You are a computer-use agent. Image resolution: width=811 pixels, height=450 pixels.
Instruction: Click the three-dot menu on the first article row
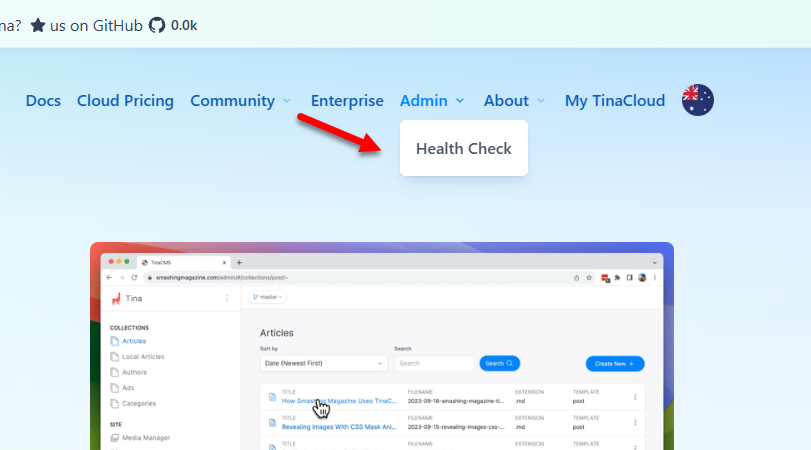pos(635,397)
